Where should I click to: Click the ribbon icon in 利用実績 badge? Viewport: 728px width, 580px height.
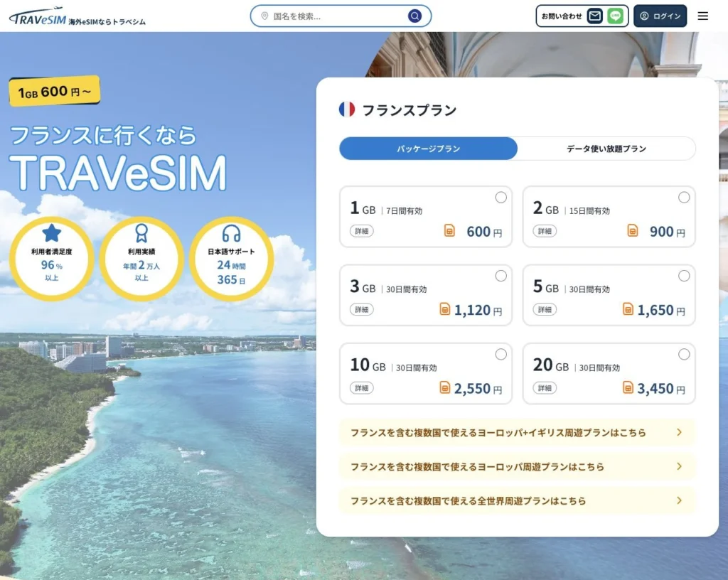(141, 233)
